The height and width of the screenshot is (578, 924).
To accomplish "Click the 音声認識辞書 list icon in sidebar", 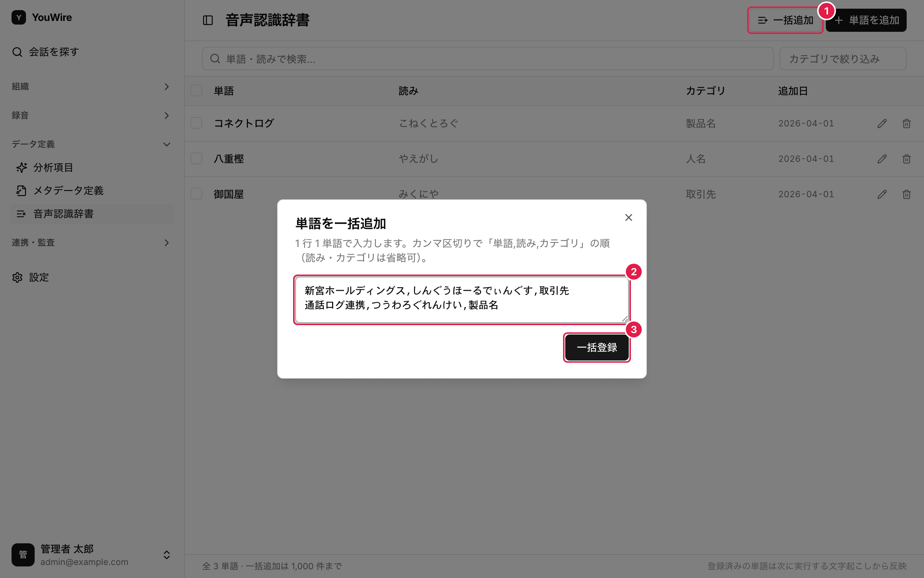I will point(21,214).
